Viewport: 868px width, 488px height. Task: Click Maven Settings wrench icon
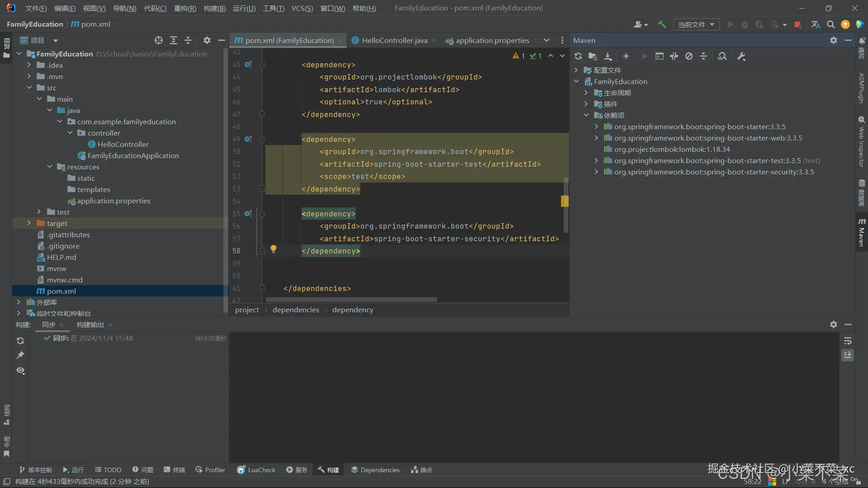[x=741, y=56]
